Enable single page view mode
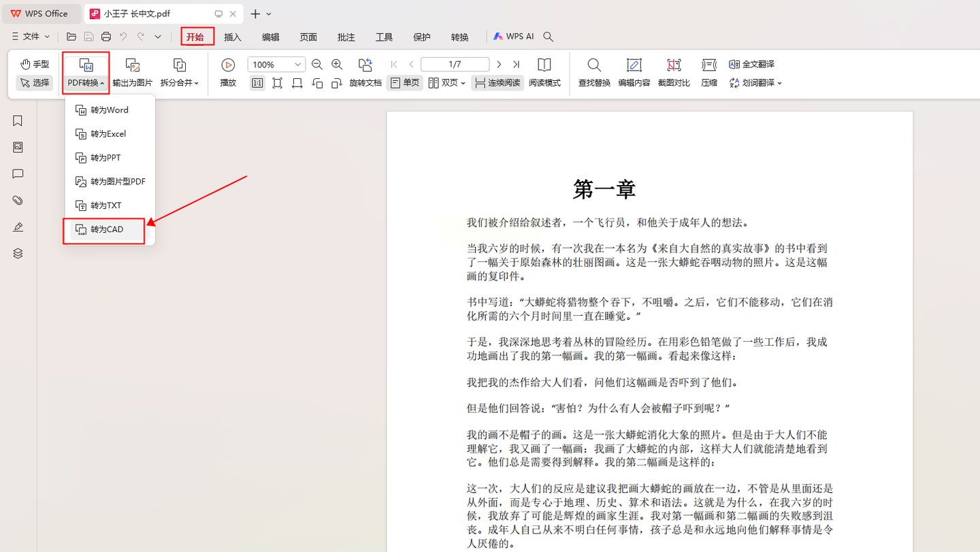This screenshot has width=980, height=552. click(x=405, y=83)
